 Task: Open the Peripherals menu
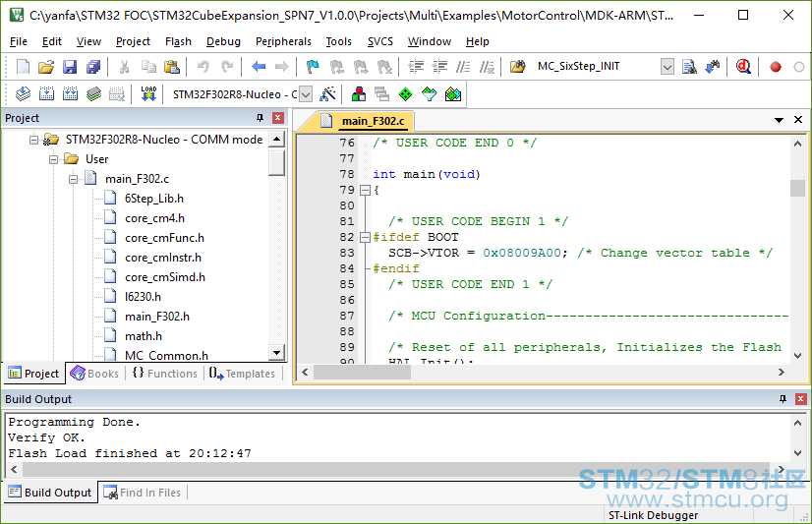point(283,41)
